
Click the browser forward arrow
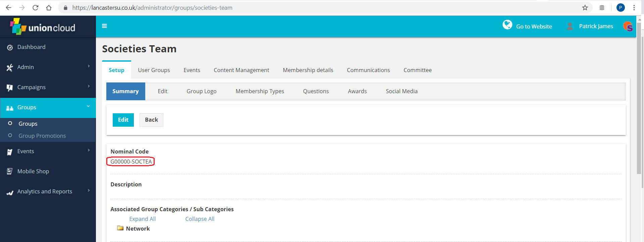(x=22, y=7)
